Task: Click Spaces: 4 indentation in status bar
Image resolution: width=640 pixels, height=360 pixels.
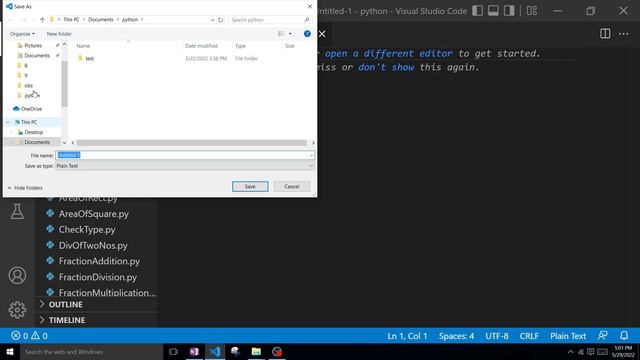Action: (456, 336)
